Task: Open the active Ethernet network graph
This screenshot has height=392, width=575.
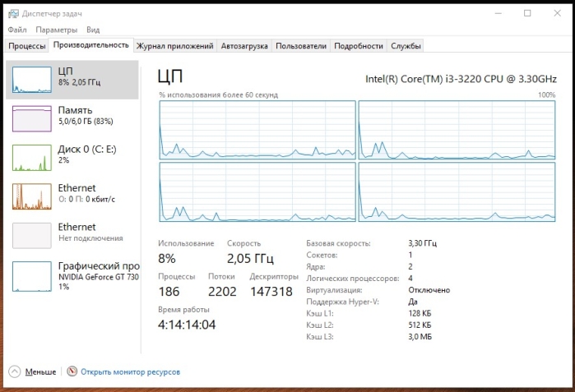Action: pos(32,196)
